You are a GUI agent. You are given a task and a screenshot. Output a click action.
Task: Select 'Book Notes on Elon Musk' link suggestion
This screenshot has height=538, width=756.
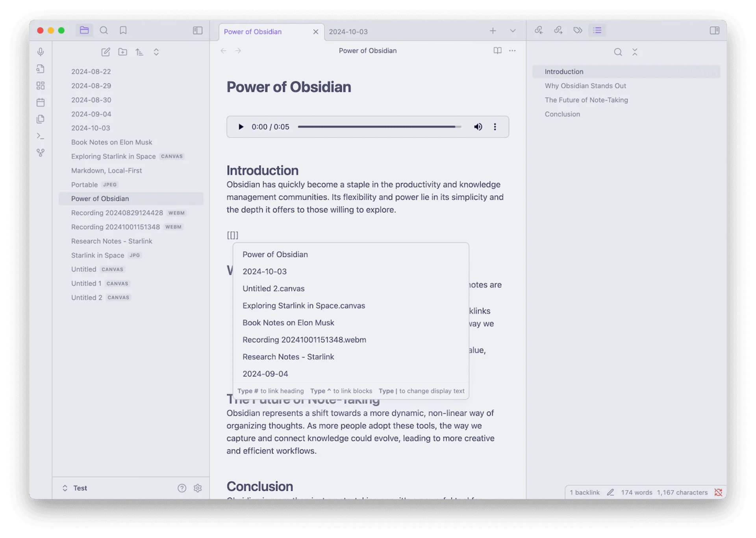coord(288,323)
